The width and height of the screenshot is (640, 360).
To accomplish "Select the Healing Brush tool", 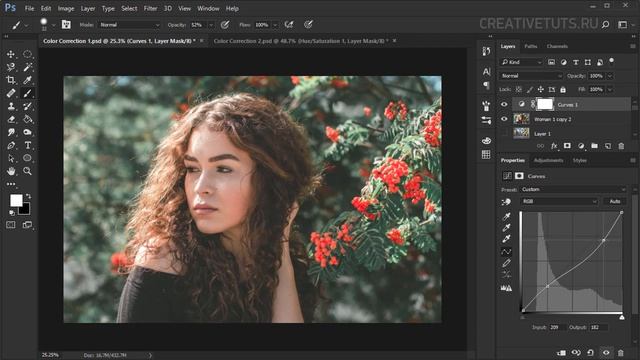I will click(x=11, y=93).
